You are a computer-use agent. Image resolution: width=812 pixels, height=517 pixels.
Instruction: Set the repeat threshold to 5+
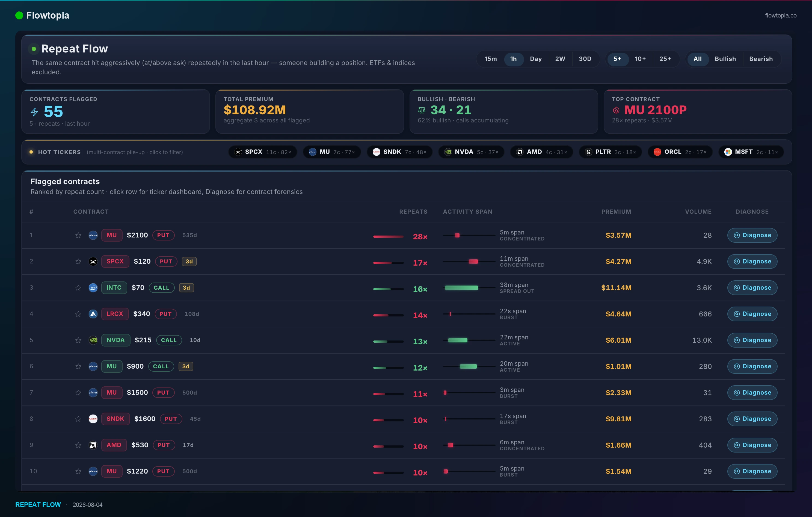coord(617,59)
